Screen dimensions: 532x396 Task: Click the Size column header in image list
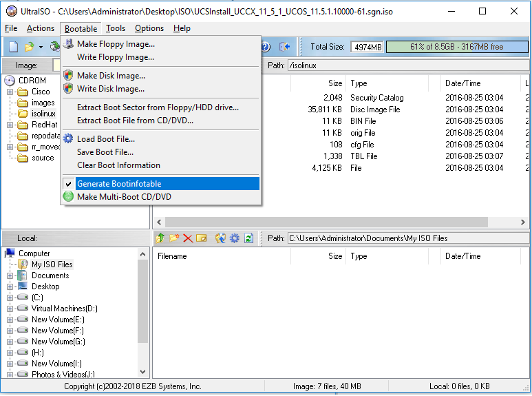[x=319, y=83]
